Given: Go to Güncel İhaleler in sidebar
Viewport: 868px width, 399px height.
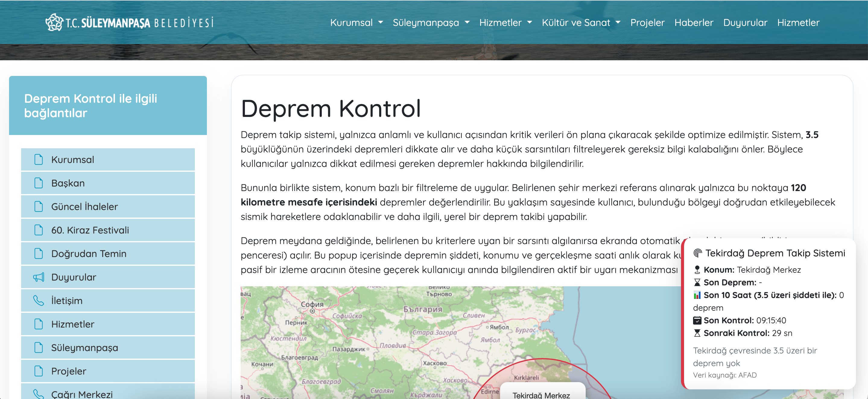Looking at the screenshot, I should (x=108, y=206).
